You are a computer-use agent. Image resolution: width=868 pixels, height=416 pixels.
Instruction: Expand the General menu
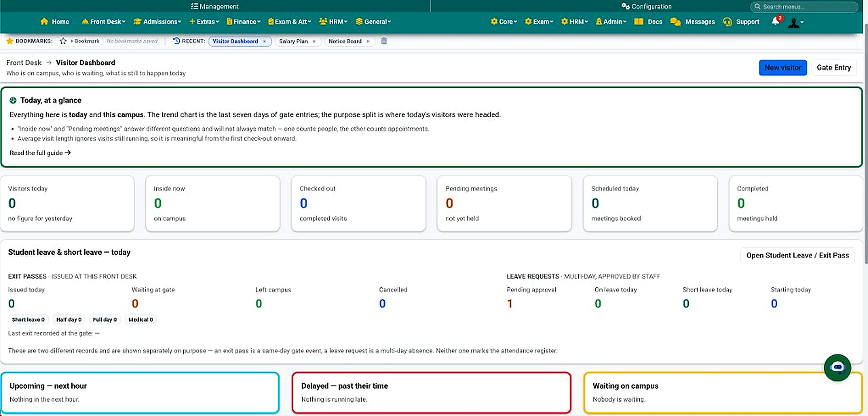373,21
